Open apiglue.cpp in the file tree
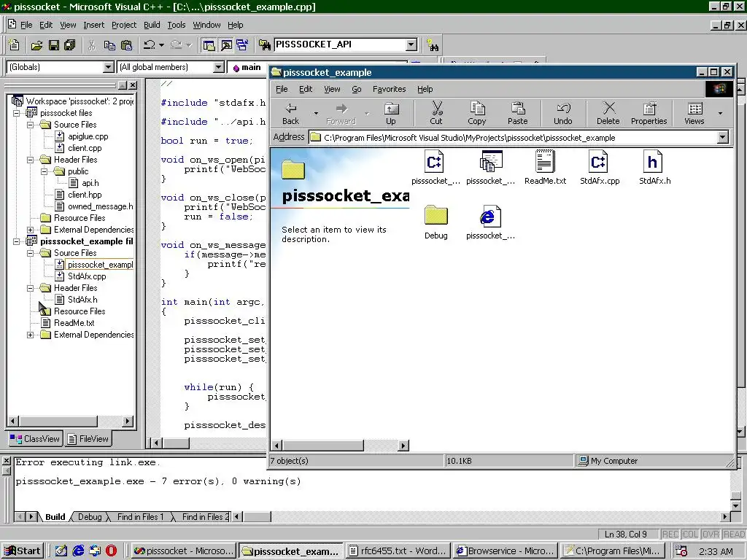Image resolution: width=747 pixels, height=560 pixels. click(x=88, y=136)
